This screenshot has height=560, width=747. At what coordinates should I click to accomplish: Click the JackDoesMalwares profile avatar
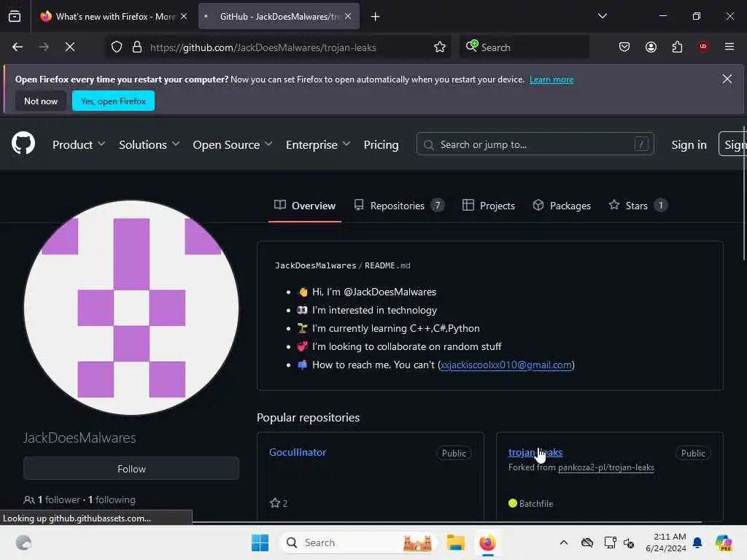pyautogui.click(x=131, y=308)
